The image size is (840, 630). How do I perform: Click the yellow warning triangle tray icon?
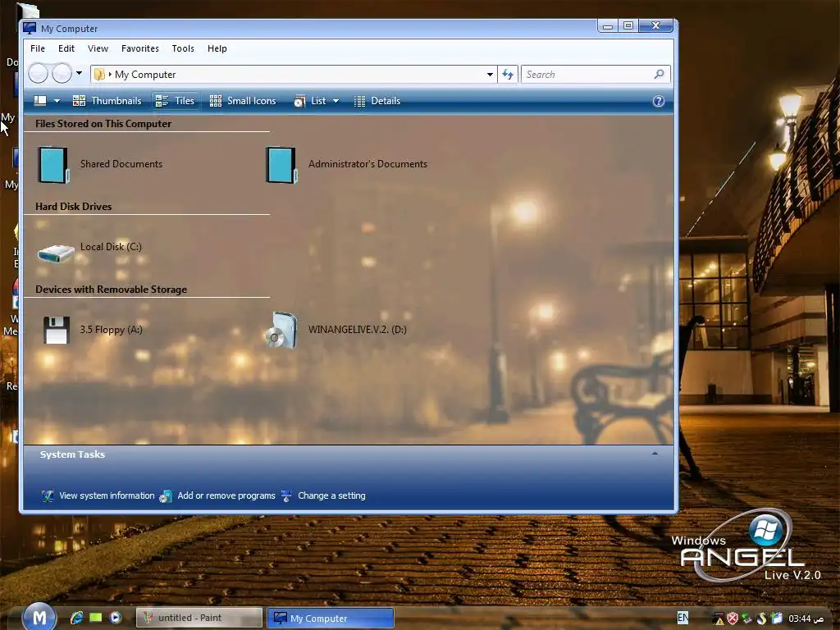(x=719, y=619)
